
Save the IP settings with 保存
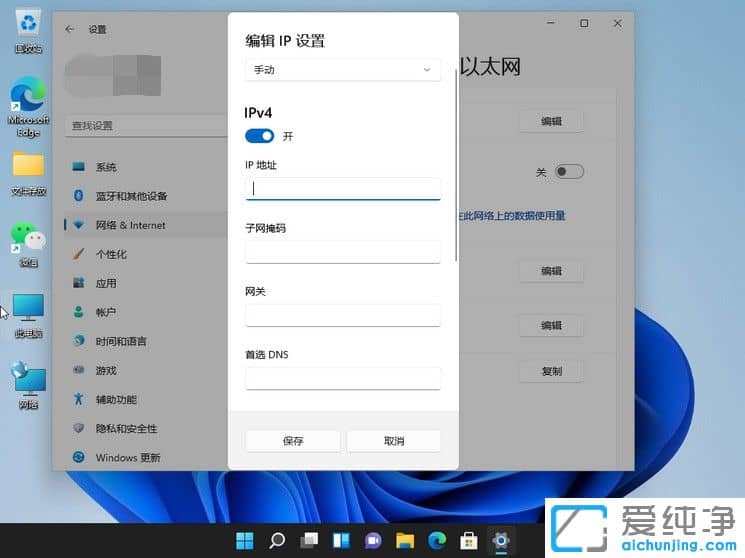(293, 441)
